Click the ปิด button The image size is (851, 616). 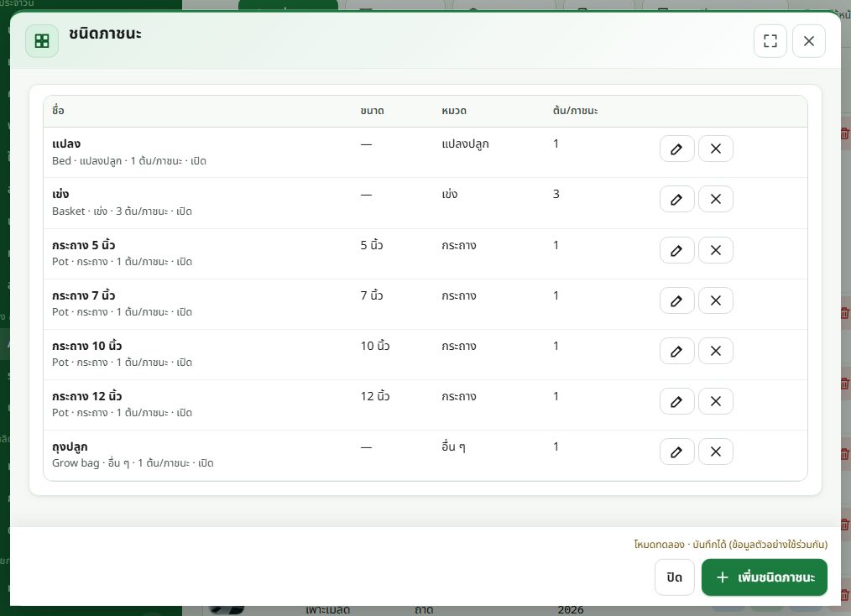click(x=674, y=577)
